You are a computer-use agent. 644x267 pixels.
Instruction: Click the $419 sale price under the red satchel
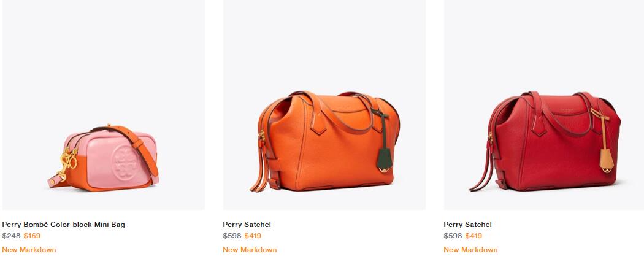pos(473,236)
